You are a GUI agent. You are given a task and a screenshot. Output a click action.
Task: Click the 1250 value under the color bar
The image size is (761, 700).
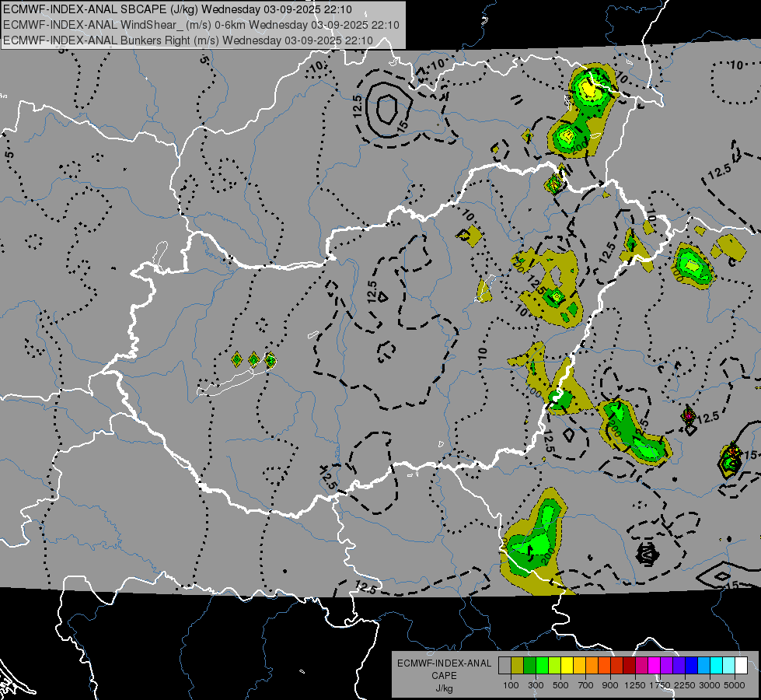[635, 685]
